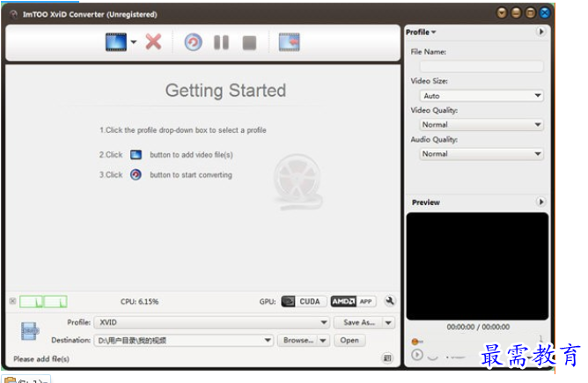Screen dimensions: 588x383
Task: Open the Profile panel header menu
Action: (x=421, y=33)
